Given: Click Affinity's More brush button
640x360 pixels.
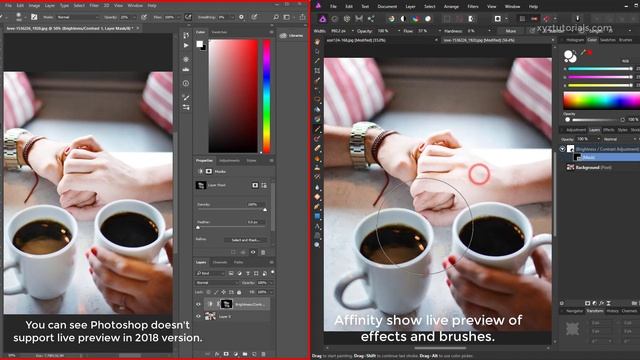Looking at the screenshot, I should point(511,31).
